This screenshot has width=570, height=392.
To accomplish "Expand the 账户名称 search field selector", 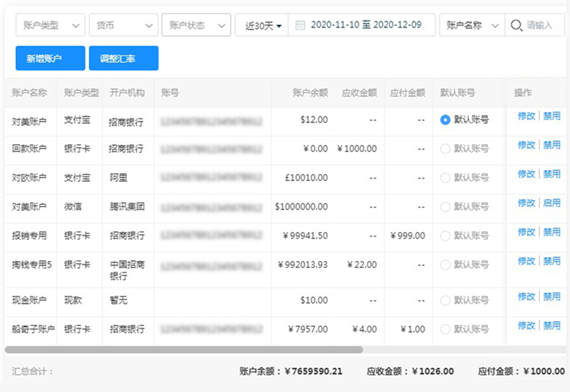I will click(x=472, y=25).
